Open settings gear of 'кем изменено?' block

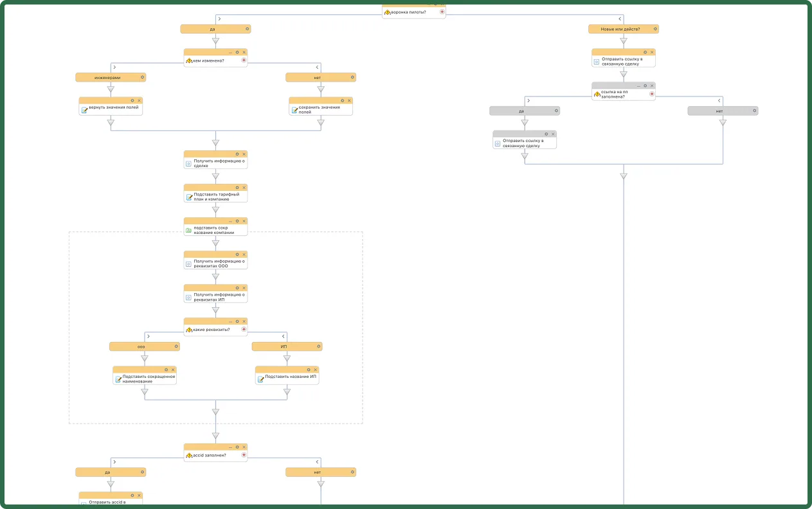[x=237, y=52]
